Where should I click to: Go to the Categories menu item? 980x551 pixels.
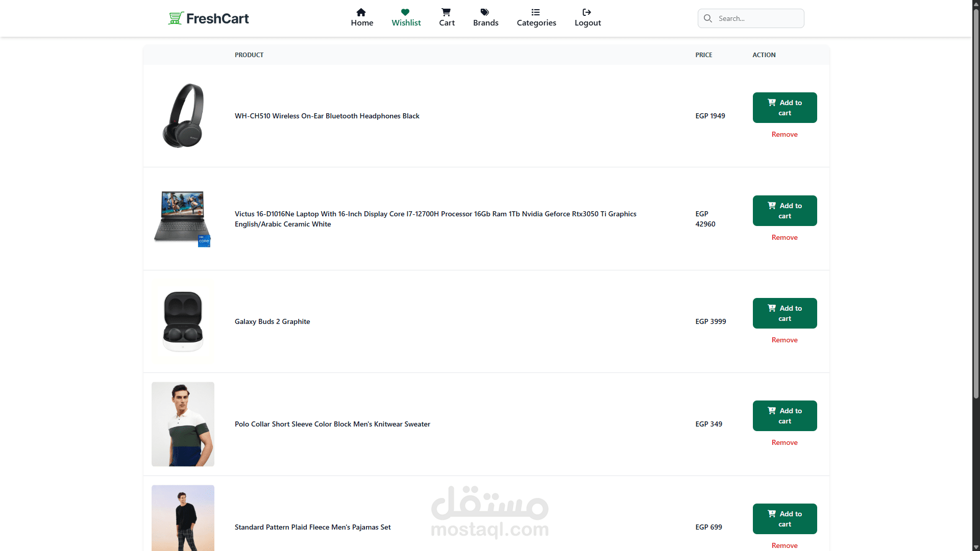click(536, 22)
